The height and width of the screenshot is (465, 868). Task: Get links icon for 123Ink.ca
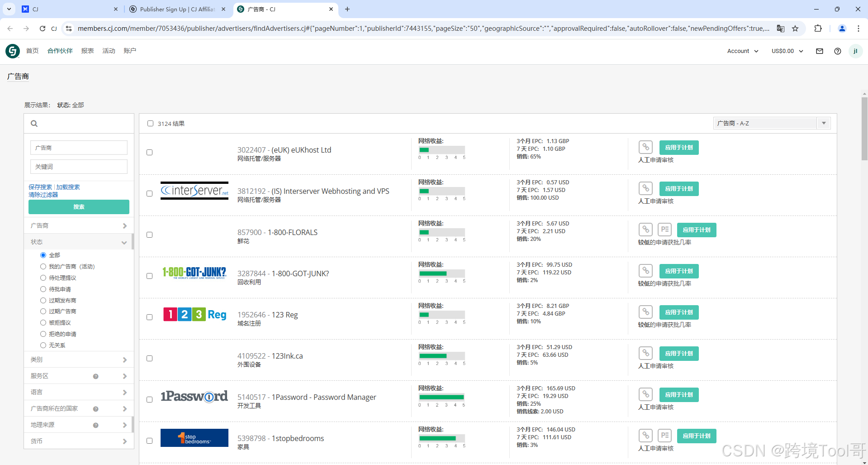click(645, 353)
